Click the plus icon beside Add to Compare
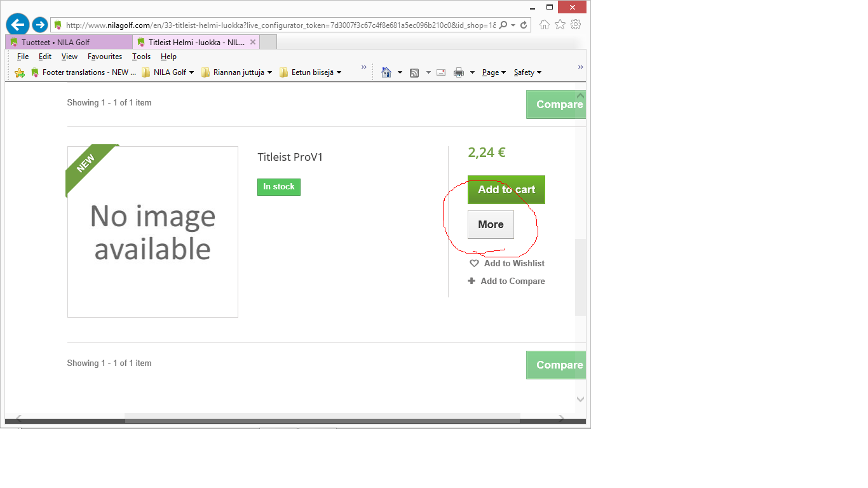 (471, 281)
